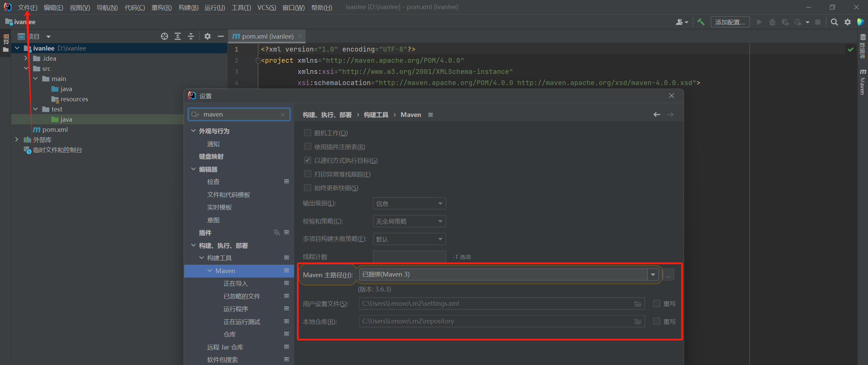
Task: Select 正在导入 under Maven settings
Action: click(x=235, y=283)
